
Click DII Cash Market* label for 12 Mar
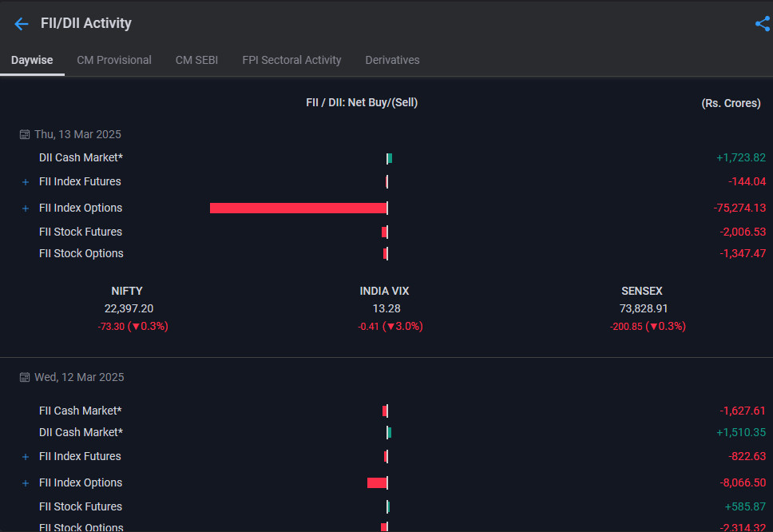pyautogui.click(x=81, y=432)
